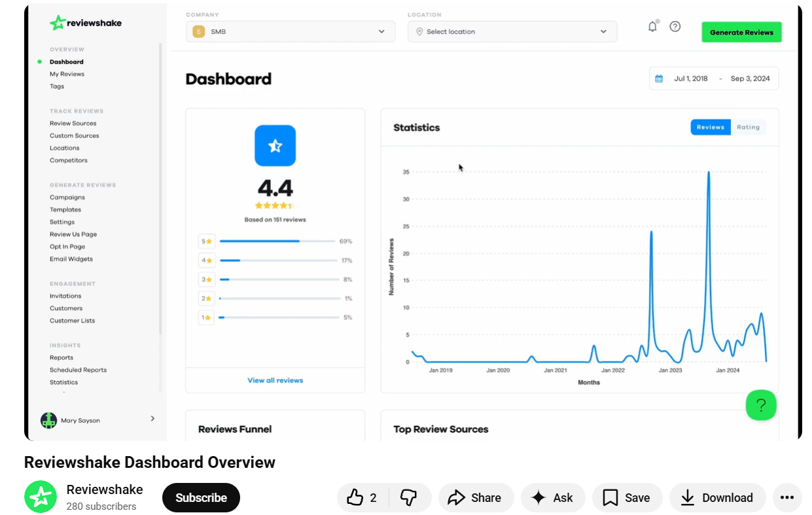
Task: Click the end date Sep 3, 2024
Action: (x=750, y=79)
